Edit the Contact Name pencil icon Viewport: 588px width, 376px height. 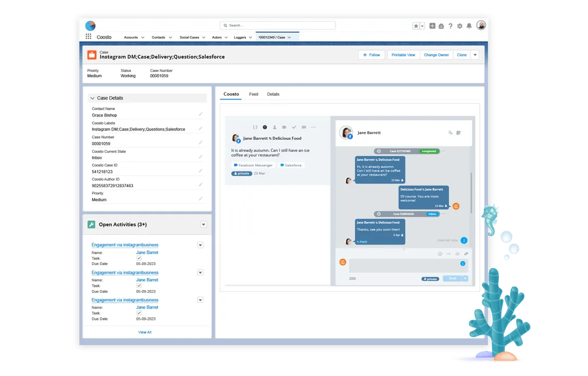[200, 114]
